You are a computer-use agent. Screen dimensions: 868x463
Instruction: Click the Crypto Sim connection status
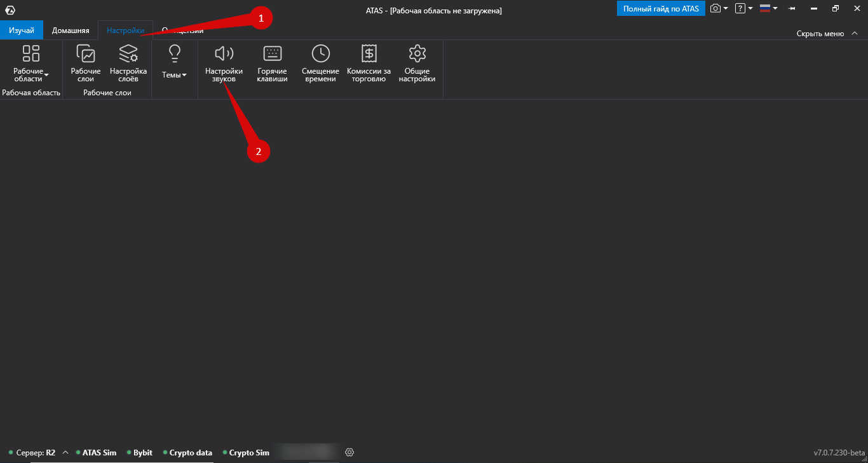coord(246,453)
